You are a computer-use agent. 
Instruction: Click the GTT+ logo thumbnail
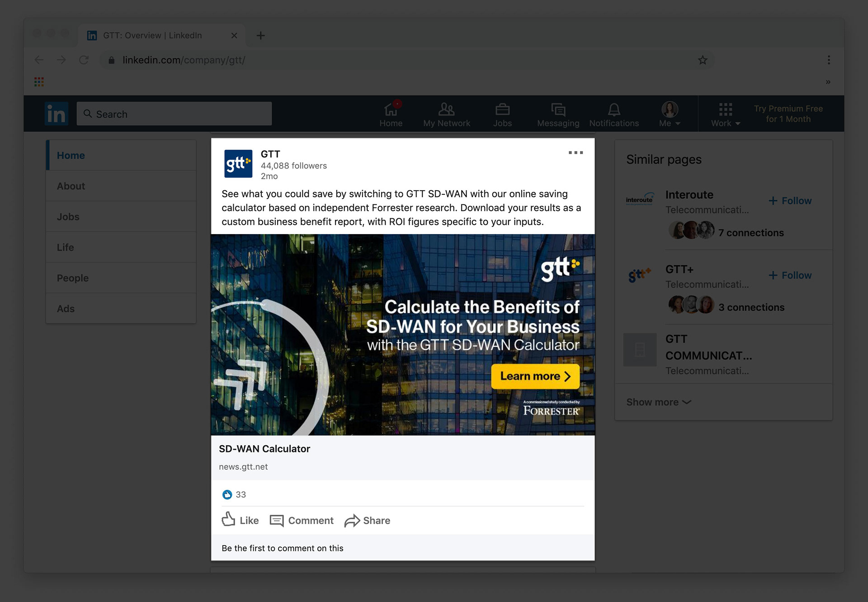tap(640, 274)
